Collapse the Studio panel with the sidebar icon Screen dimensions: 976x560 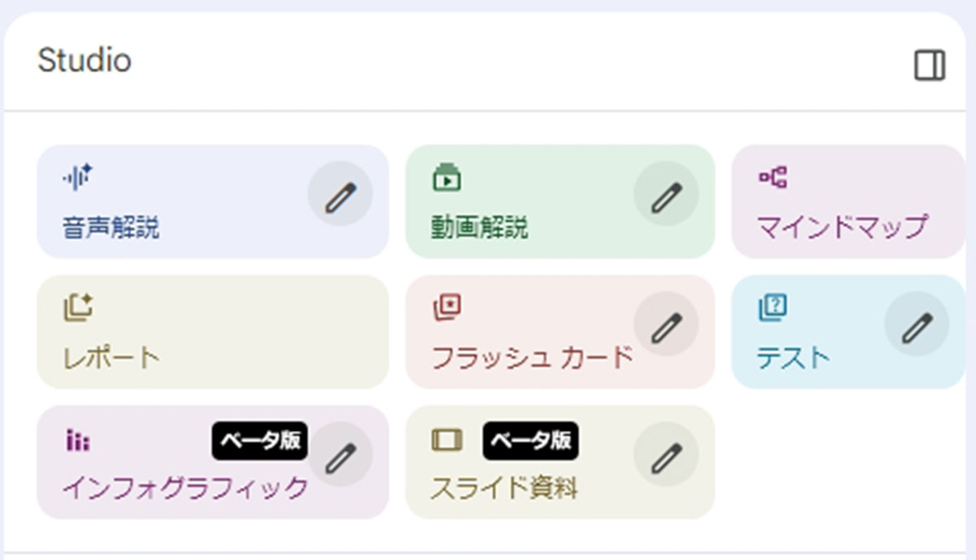tap(930, 66)
